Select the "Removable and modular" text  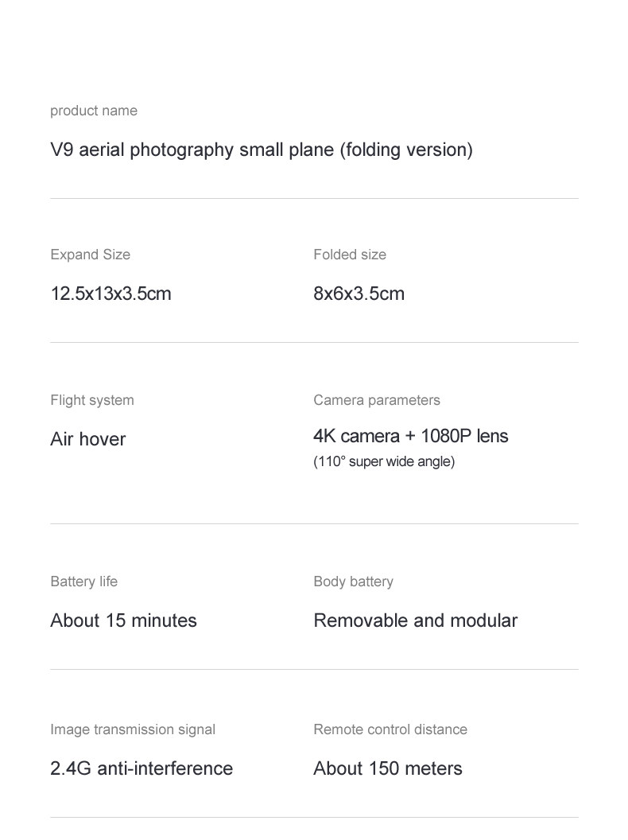415,620
